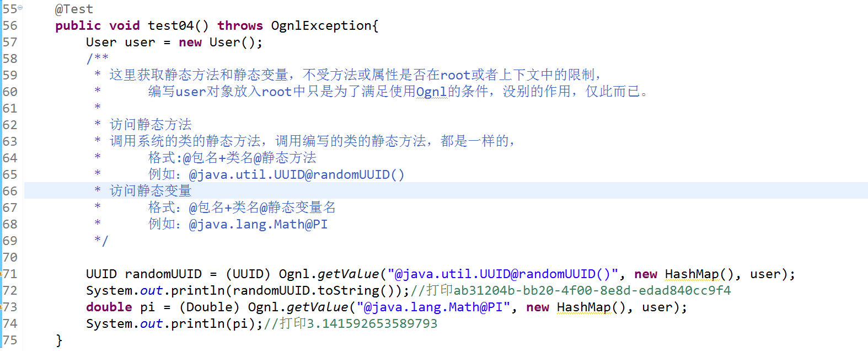The image size is (868, 351).
Task: Click line number 56 in the gutter
Action: pos(10,26)
